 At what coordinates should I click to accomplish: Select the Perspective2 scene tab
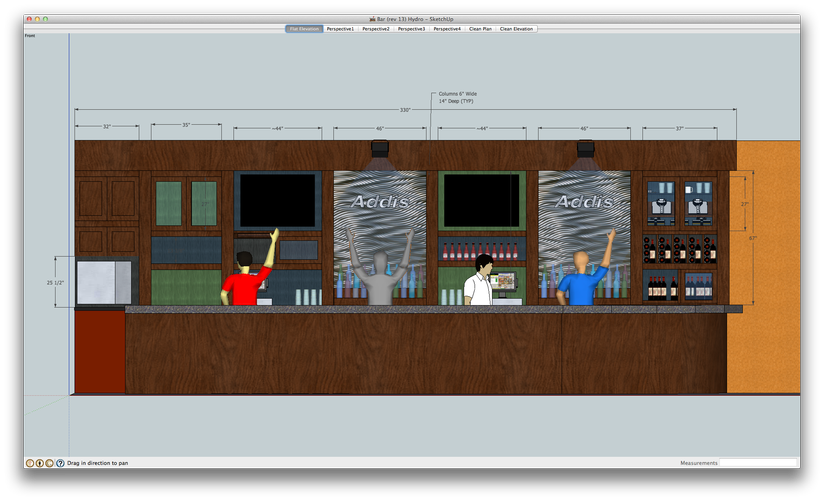376,29
